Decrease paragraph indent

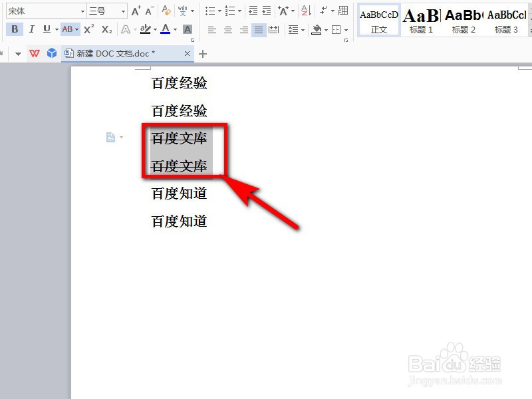[253, 11]
